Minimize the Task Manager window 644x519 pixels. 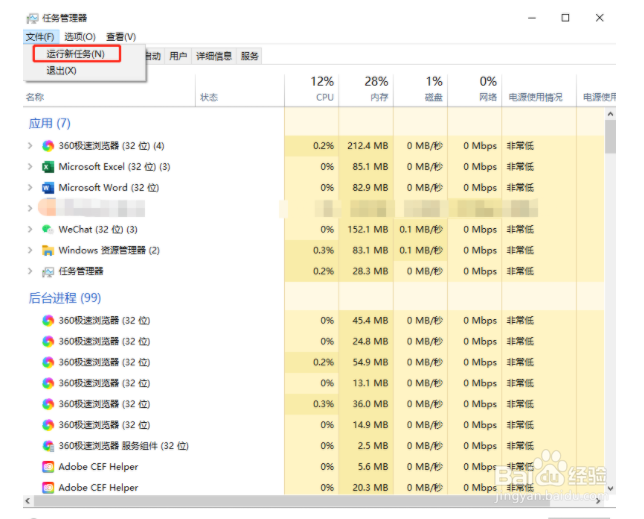click(532, 18)
